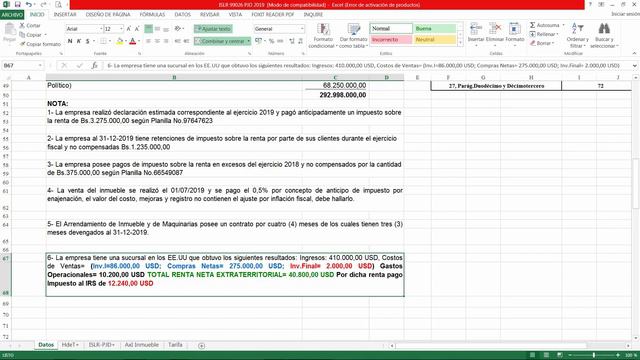Open the ARCHIVO tab
The width and height of the screenshot is (640, 360).
point(12,15)
